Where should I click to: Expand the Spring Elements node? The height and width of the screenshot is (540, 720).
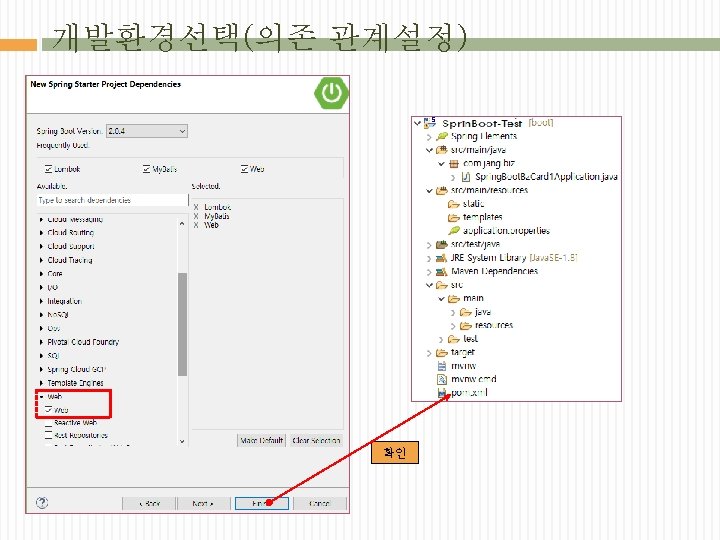429,137
